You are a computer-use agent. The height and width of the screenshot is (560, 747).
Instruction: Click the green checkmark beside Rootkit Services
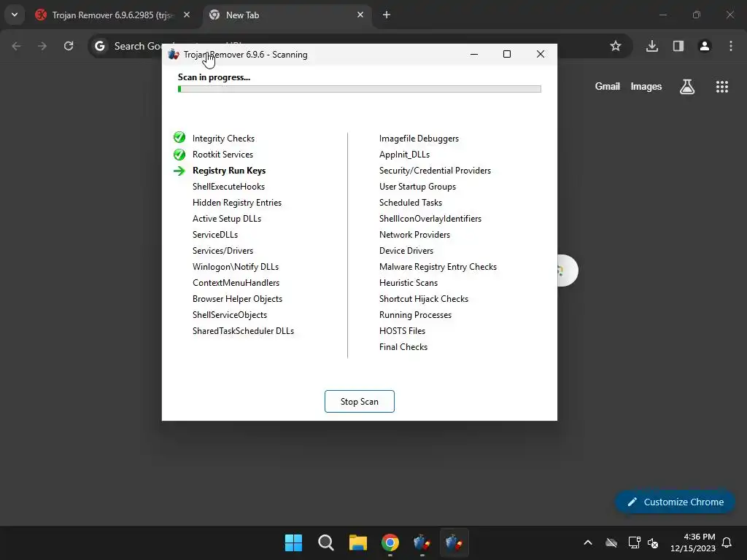[x=179, y=155]
